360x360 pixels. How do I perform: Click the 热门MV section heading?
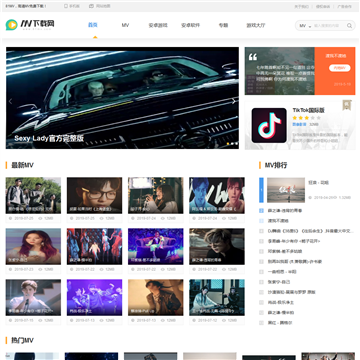click(22, 340)
